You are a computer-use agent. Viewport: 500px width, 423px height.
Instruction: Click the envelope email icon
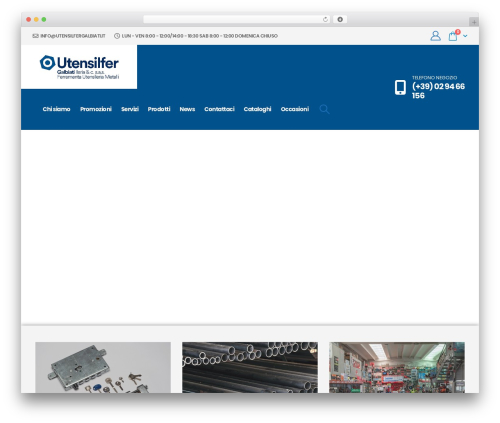[x=35, y=36]
